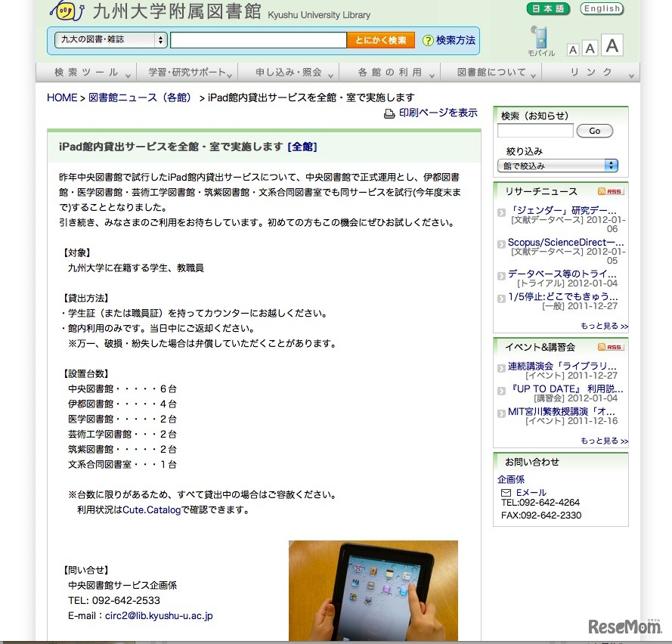The width and height of the screenshot is (672, 644).
Task: Open the RSS feed for リサーチニュース
Action: pos(611,191)
